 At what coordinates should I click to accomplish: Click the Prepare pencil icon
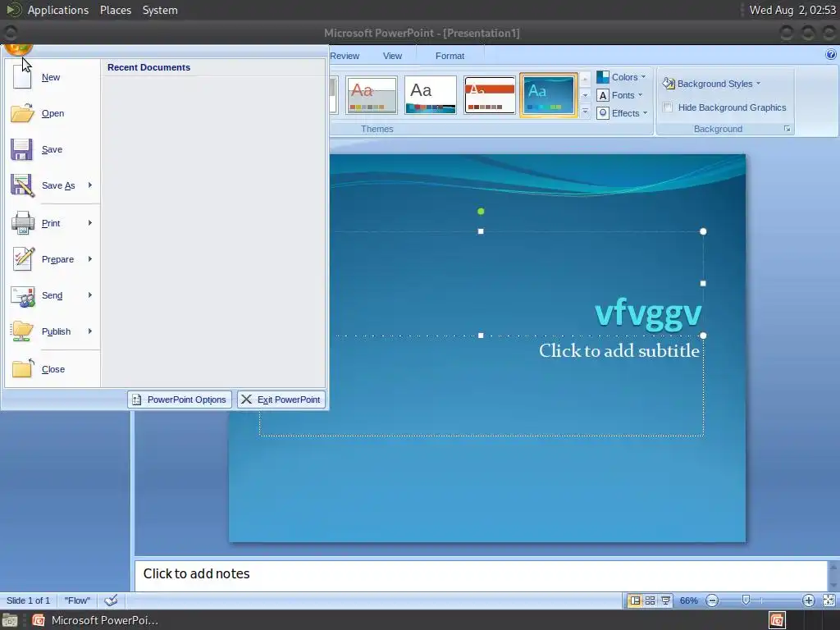tap(23, 259)
